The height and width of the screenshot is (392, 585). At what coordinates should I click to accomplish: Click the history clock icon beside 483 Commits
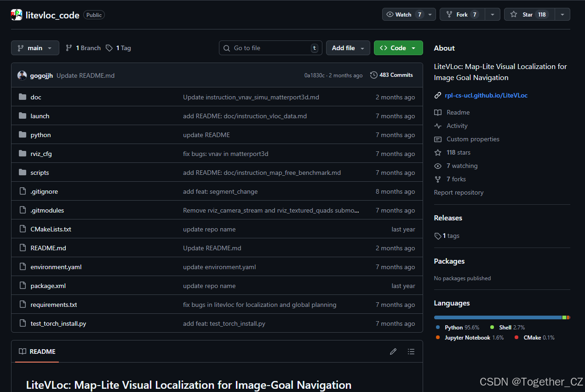[374, 75]
